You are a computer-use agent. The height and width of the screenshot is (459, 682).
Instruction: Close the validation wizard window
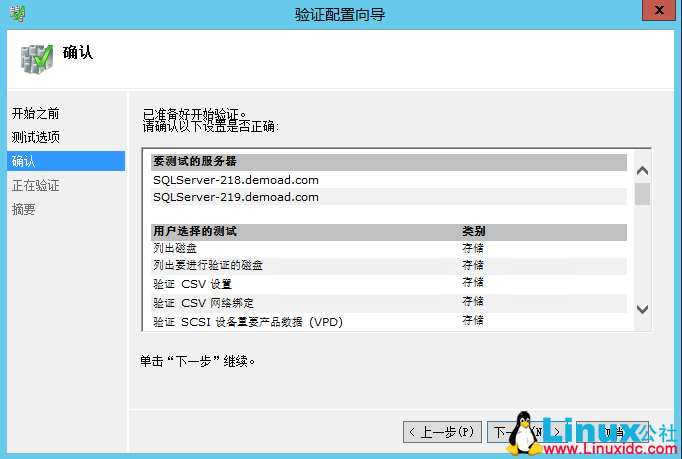[659, 10]
